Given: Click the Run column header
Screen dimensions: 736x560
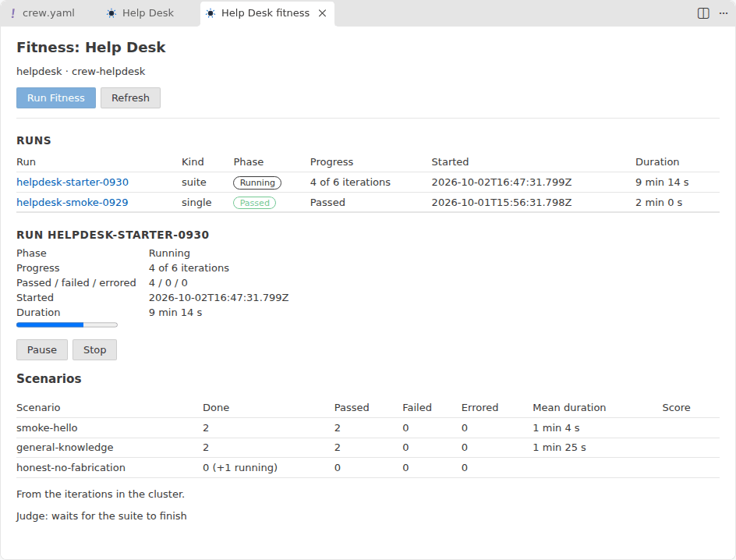Looking at the screenshot, I should (26, 162).
